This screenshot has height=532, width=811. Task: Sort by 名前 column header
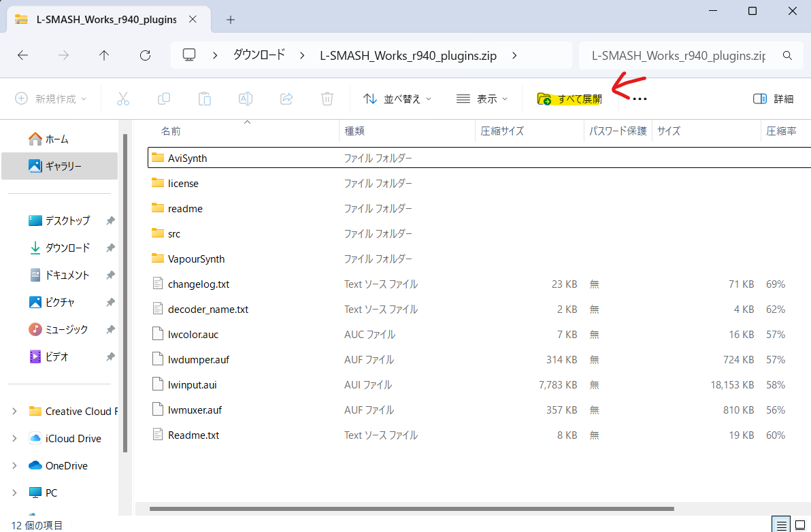(x=171, y=131)
